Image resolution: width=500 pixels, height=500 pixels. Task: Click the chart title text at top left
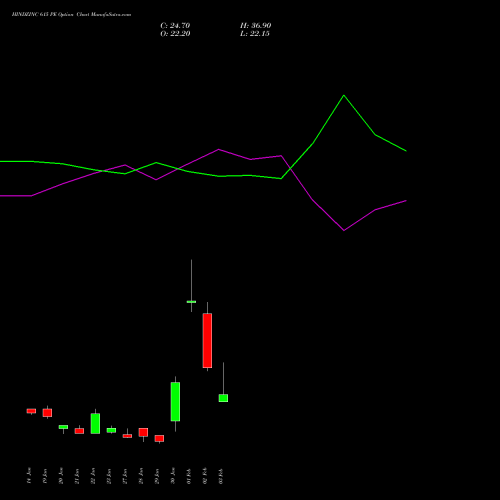coord(71,15)
